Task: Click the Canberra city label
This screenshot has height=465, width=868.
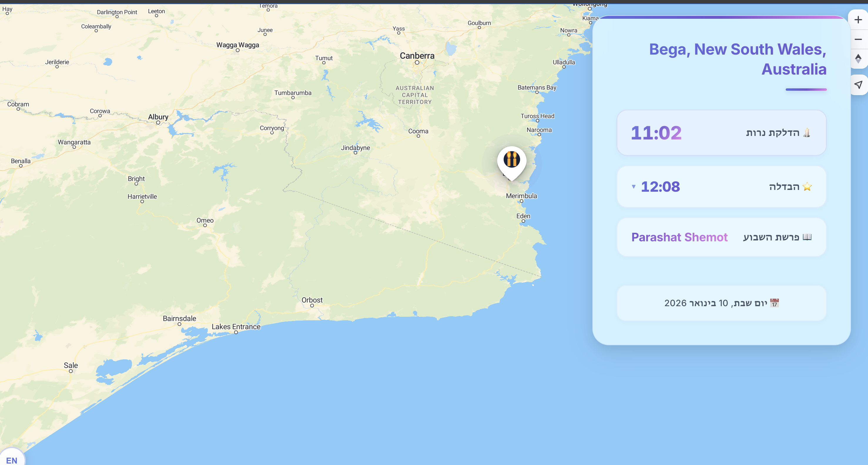Action: (x=417, y=56)
